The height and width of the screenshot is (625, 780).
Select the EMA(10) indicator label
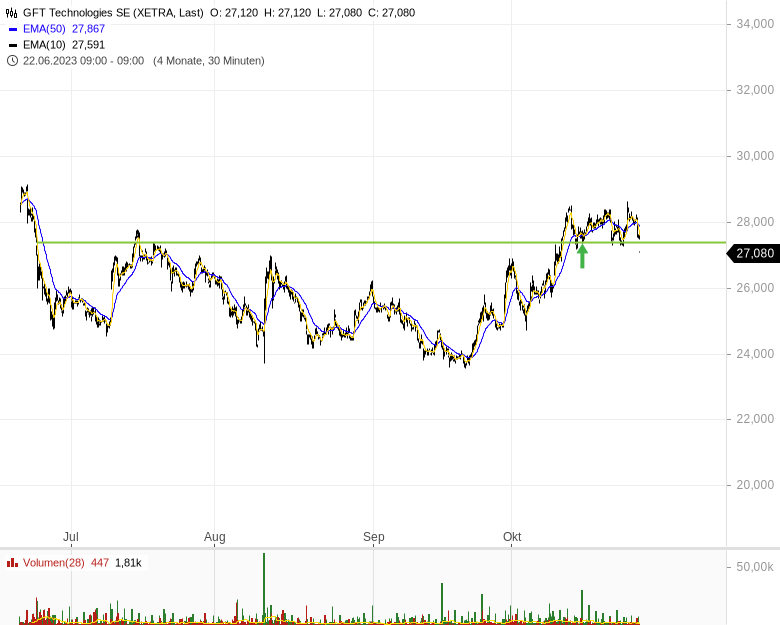tap(44, 45)
